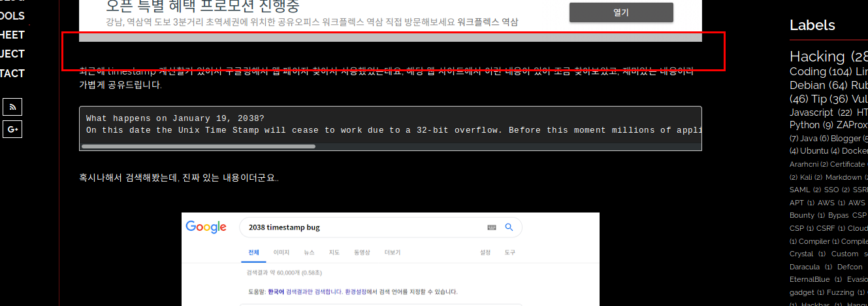
Task: Open the embedded Google search screenshot image
Action: [x=390, y=259]
